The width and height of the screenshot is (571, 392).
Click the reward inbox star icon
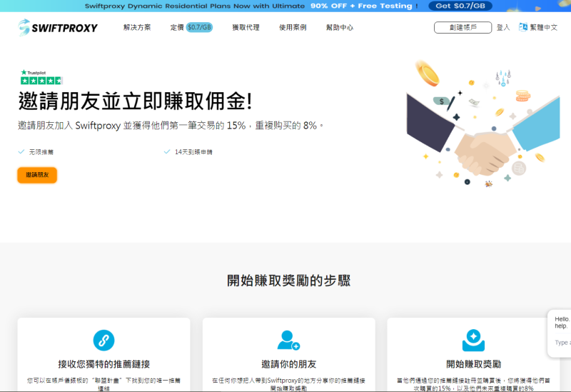coord(473,341)
